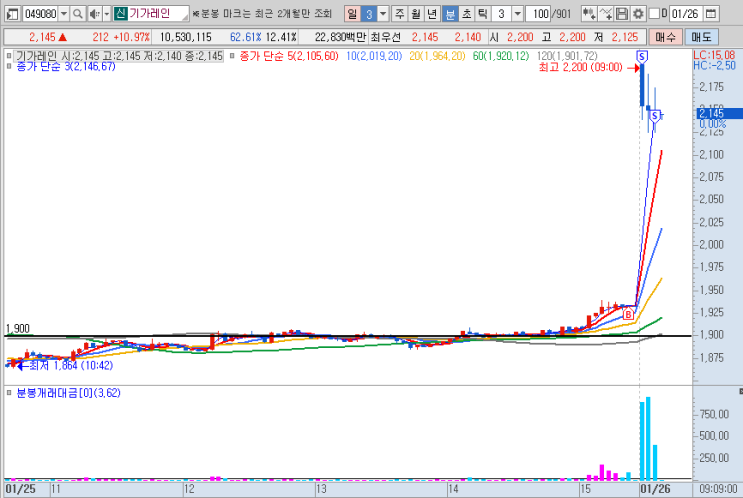Viewport: 743px width, 498px height.
Task: Click the 20(1,964,20) moving average legend
Action: click(x=437, y=56)
